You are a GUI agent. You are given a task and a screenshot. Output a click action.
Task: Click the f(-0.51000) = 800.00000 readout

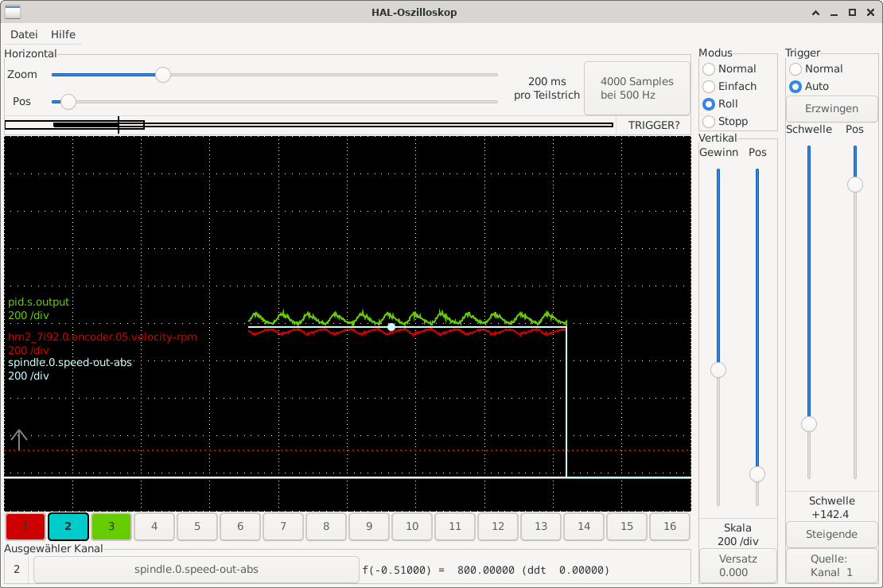point(485,570)
